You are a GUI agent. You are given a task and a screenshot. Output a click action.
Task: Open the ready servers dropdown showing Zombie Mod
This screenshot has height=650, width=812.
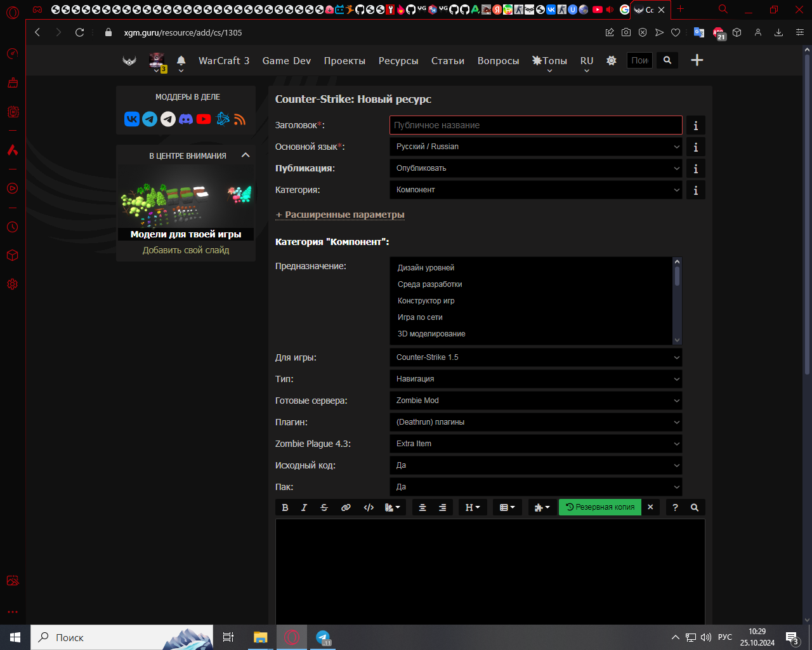536,401
